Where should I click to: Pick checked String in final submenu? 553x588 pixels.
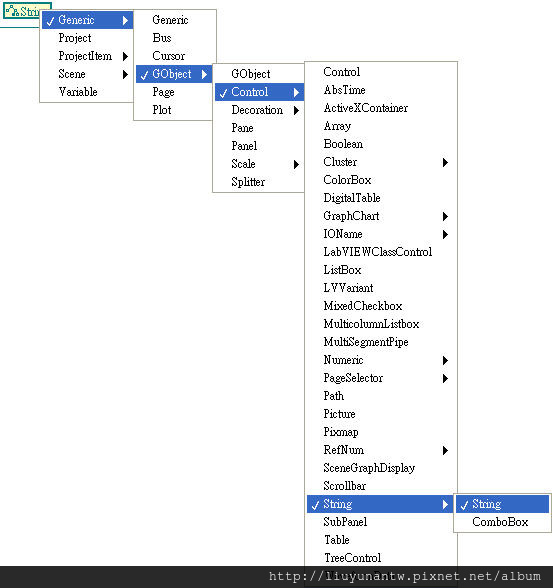click(502, 504)
